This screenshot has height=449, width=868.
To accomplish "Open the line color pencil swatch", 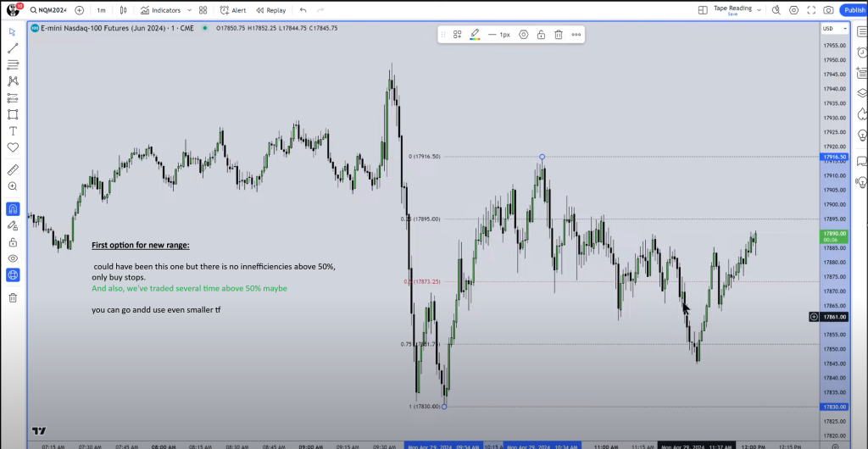I will (475, 35).
